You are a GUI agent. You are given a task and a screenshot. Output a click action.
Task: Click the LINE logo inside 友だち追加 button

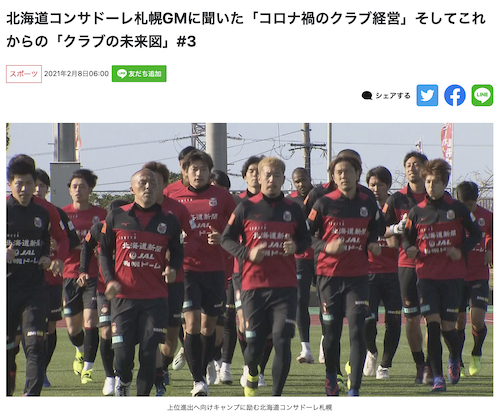point(122,74)
